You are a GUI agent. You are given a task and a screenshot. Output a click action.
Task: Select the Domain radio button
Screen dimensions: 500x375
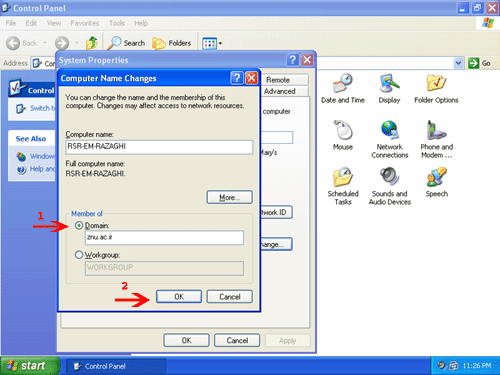79,226
